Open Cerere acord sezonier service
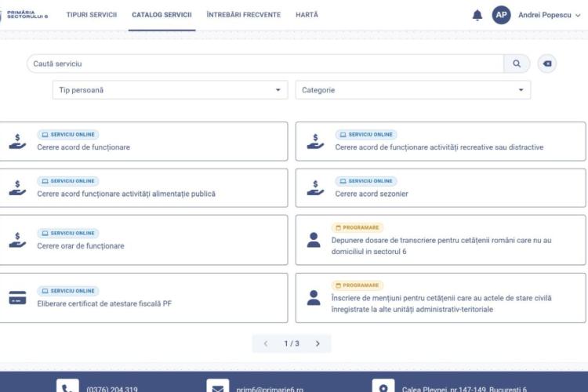The width and height of the screenshot is (588, 392). point(441,188)
